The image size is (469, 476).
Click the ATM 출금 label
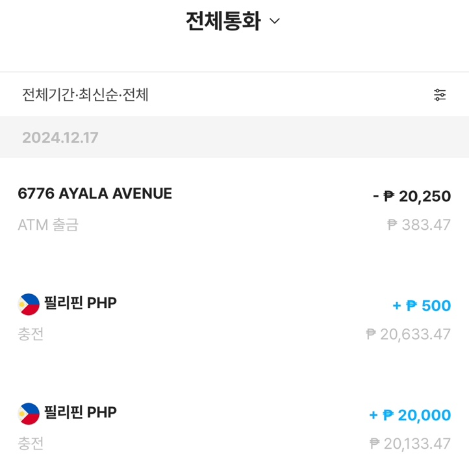[x=48, y=225]
